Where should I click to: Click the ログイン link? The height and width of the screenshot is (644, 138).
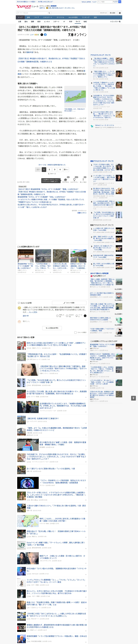[42, 8]
